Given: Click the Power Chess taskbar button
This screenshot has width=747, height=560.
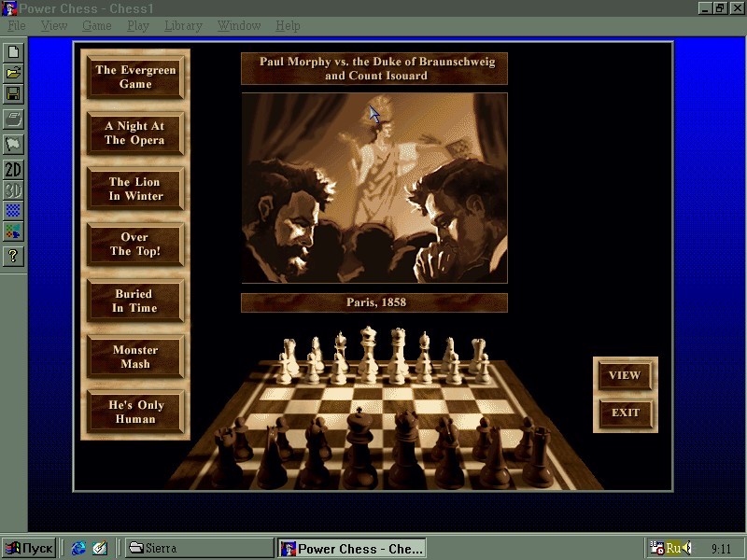Looking at the screenshot, I should [x=352, y=548].
